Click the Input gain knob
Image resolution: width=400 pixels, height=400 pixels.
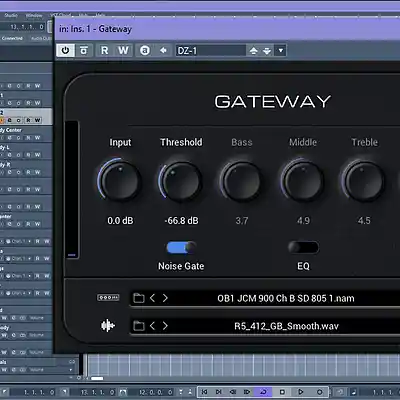(119, 181)
